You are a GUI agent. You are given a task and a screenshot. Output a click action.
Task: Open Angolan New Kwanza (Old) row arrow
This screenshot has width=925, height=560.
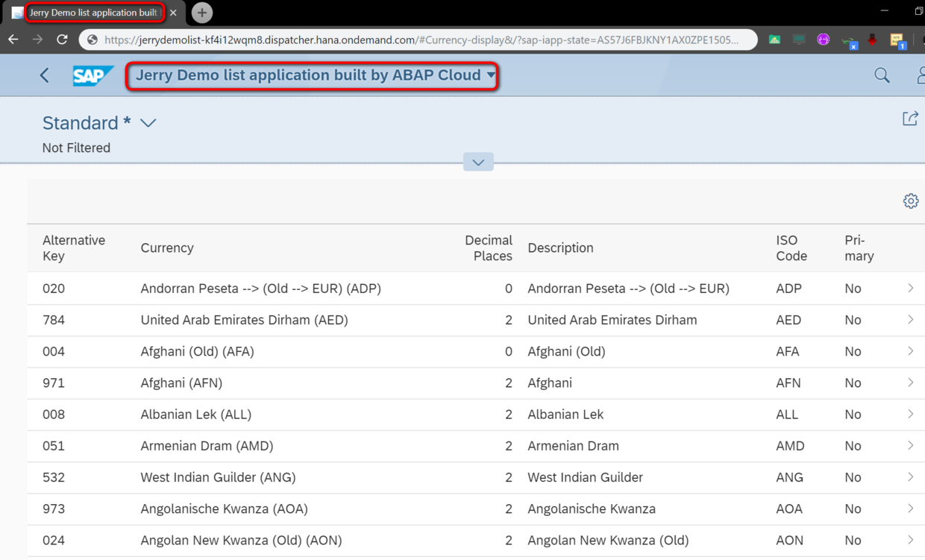tap(910, 540)
